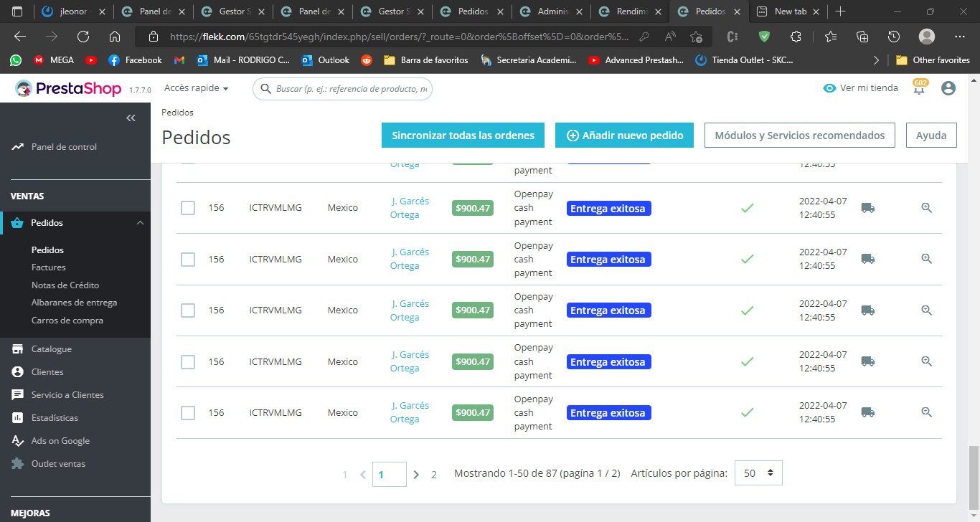Screen dimensions: 980x522
Task: Click the browser refresh icon
Action: click(83, 37)
